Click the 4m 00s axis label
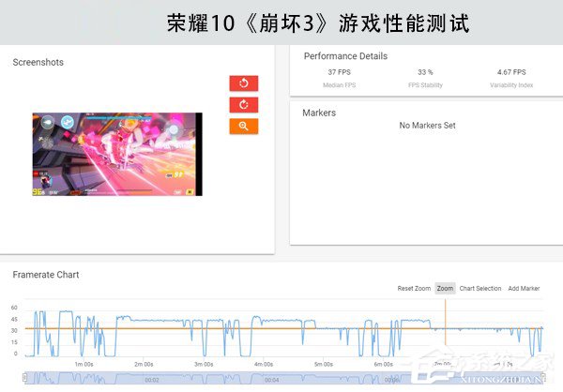563x392 pixels. (x=264, y=364)
